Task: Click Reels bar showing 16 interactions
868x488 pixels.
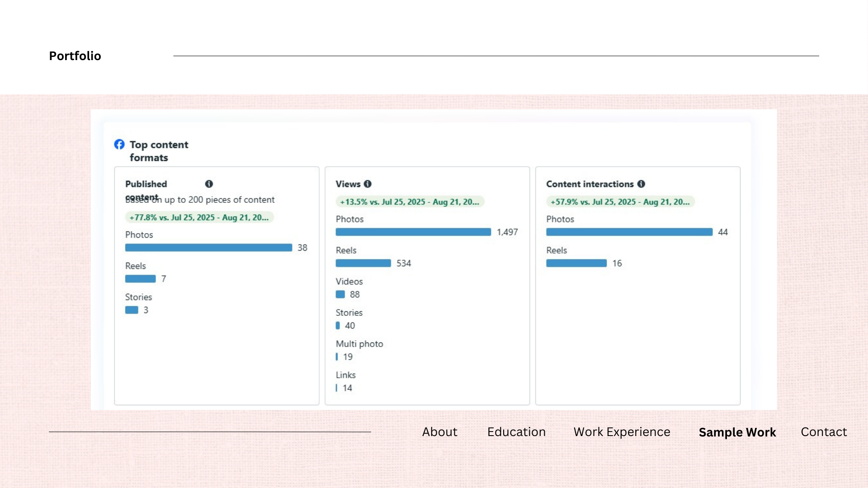Action: [576, 263]
